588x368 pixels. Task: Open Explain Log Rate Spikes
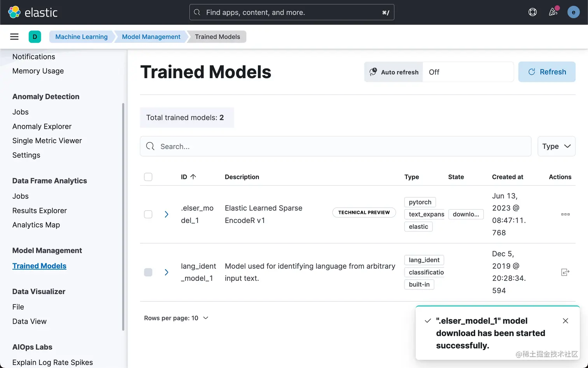tap(52, 363)
